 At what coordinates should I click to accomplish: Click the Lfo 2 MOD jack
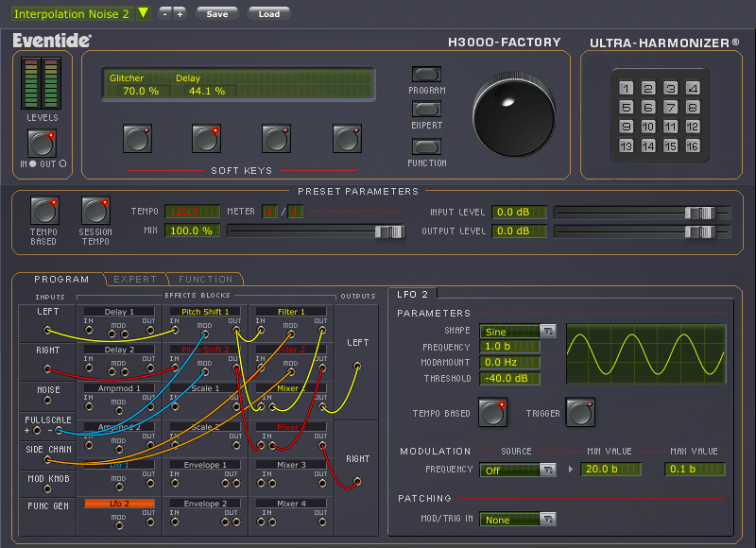(x=119, y=525)
